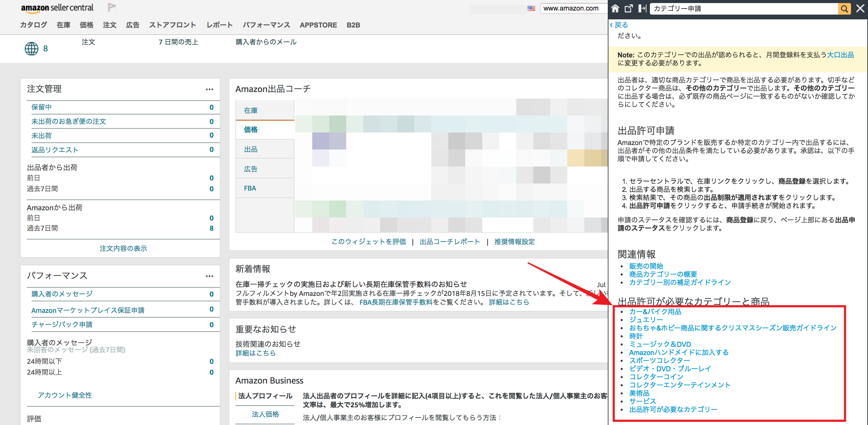Click アカウント健全性 link
This screenshot has width=868, height=425.
[x=65, y=395]
